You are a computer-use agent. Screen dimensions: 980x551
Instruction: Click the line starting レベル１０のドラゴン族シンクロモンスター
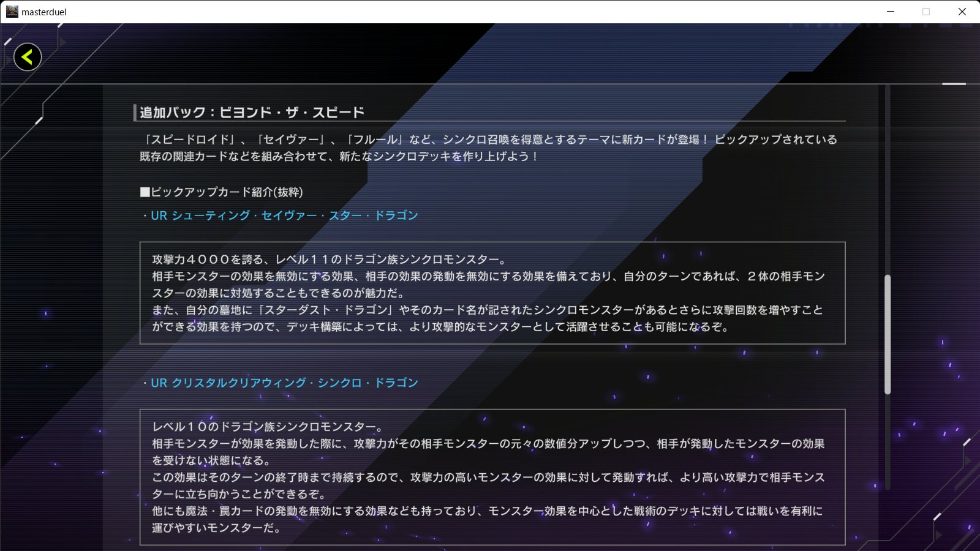[268, 427]
